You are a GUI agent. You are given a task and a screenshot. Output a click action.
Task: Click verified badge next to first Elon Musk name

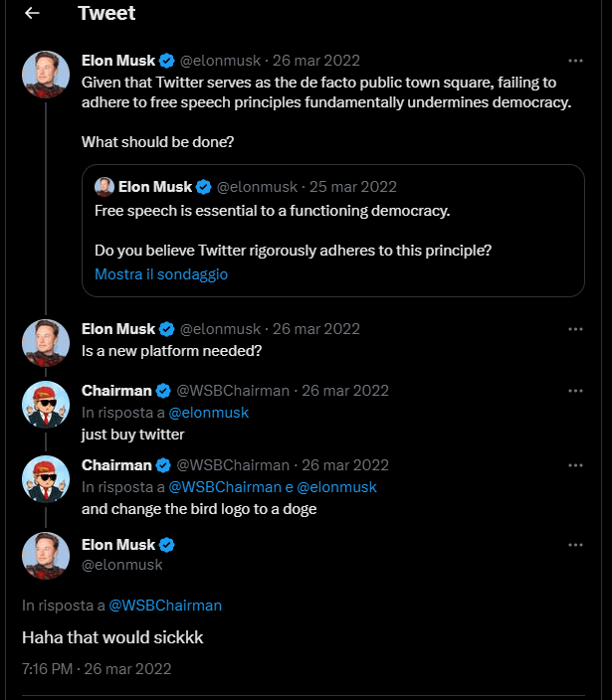[167, 61]
